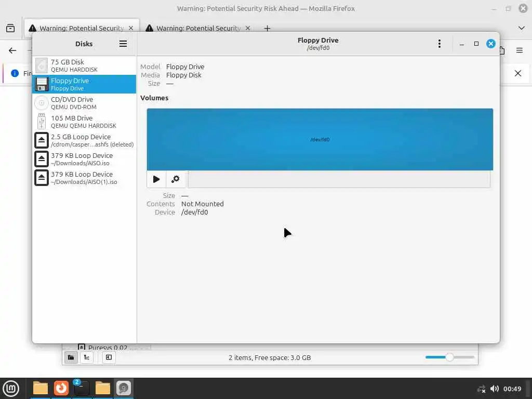The image size is (532, 399).
Task: Click eject icon of AISO.iso loop device
Action: pos(42,159)
